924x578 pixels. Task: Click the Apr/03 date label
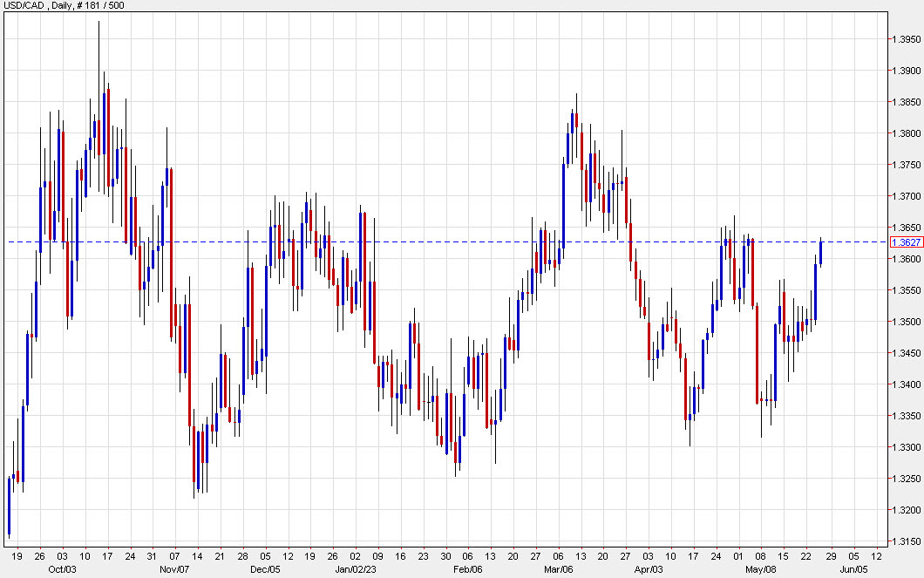point(648,568)
